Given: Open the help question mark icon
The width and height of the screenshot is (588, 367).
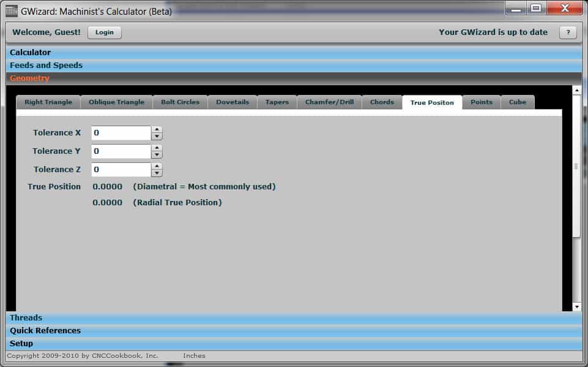Looking at the screenshot, I should point(568,32).
